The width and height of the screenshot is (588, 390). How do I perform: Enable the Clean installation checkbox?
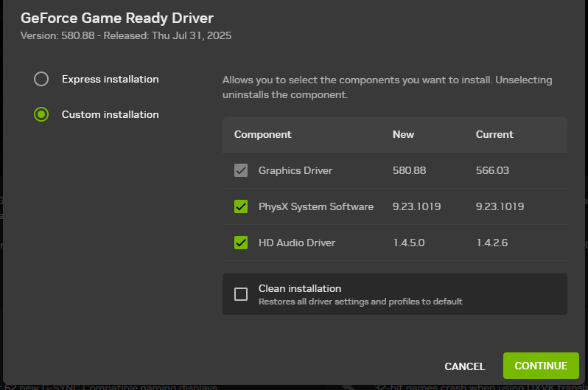point(241,294)
